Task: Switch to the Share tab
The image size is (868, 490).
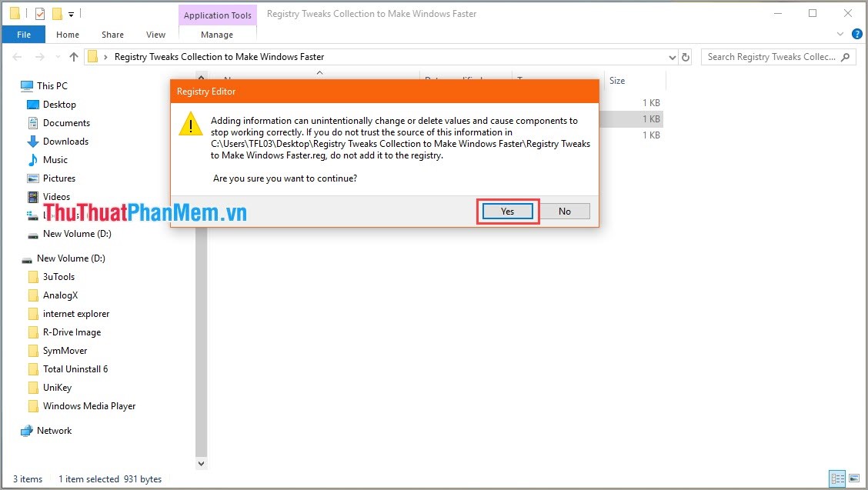Action: click(112, 34)
